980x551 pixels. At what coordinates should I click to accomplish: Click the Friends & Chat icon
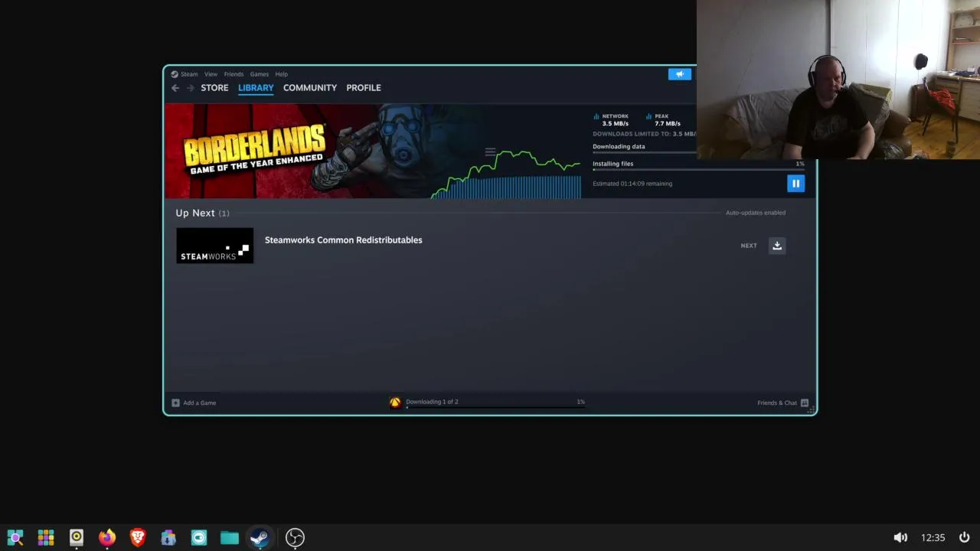pos(805,403)
